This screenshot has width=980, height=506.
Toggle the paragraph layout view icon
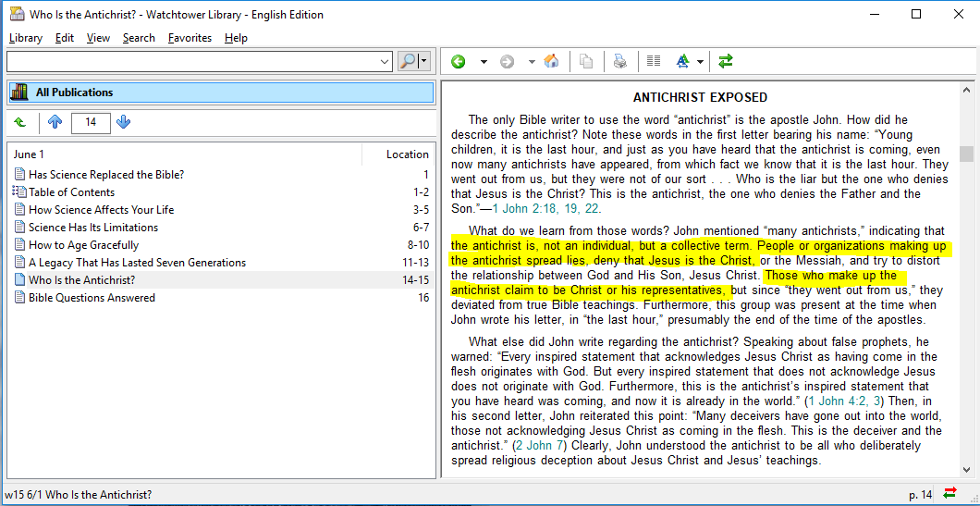click(x=654, y=62)
